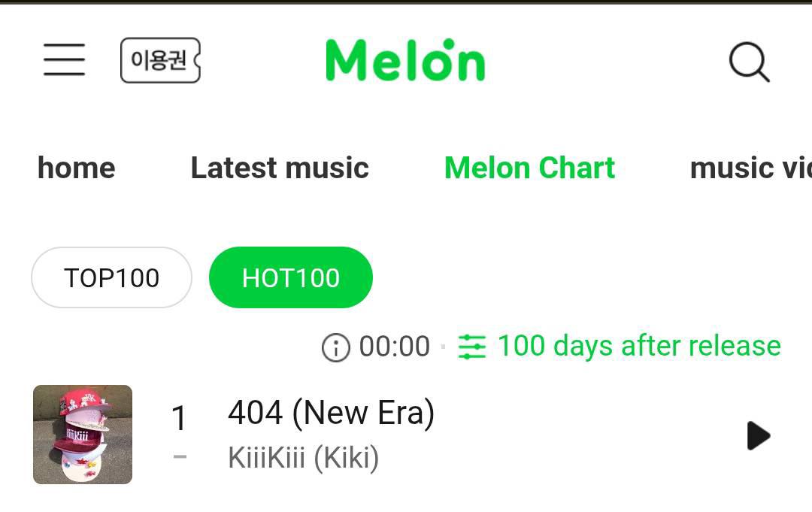
Task: Open the Latest music tab
Action: coord(280,168)
